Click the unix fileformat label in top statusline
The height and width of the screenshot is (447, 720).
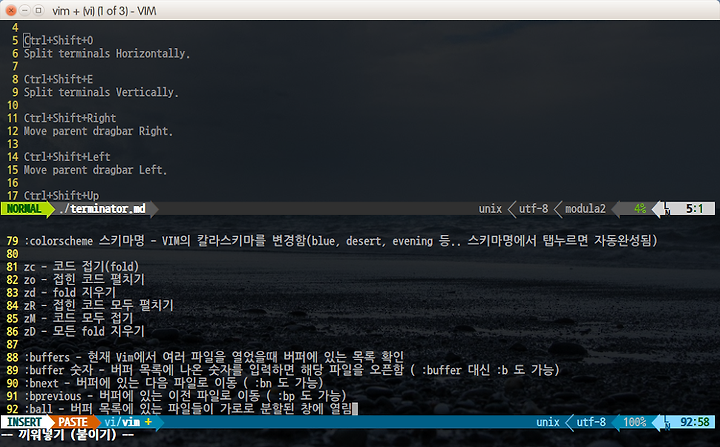[x=490, y=209]
